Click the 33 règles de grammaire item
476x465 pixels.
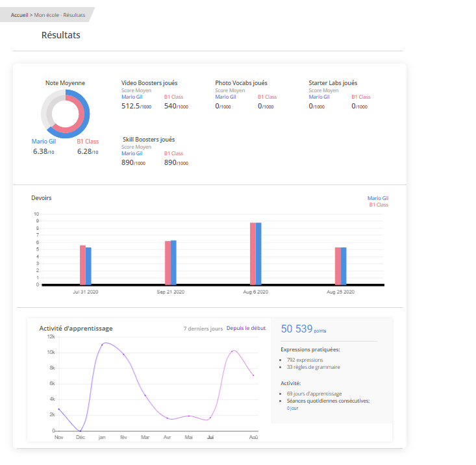point(313,368)
